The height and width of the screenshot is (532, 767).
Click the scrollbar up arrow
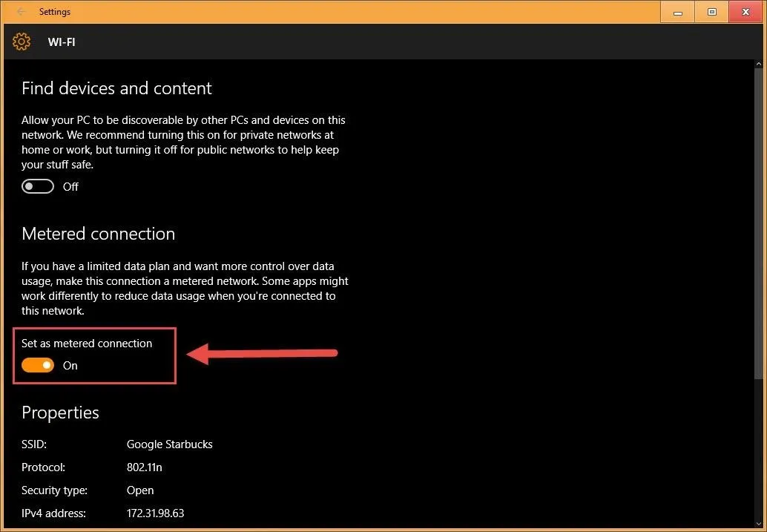(759, 64)
